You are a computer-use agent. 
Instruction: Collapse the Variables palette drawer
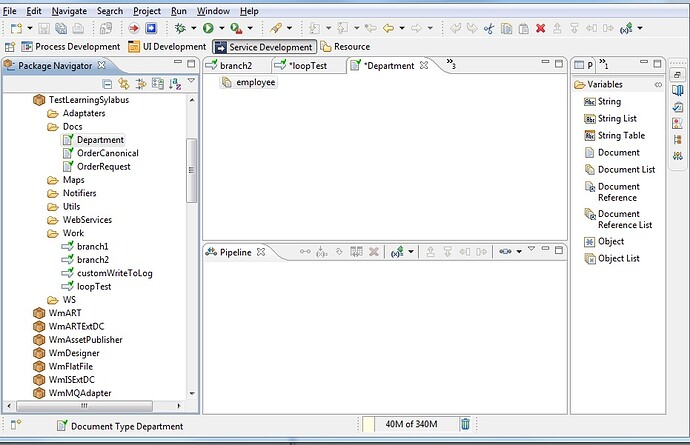(x=658, y=85)
